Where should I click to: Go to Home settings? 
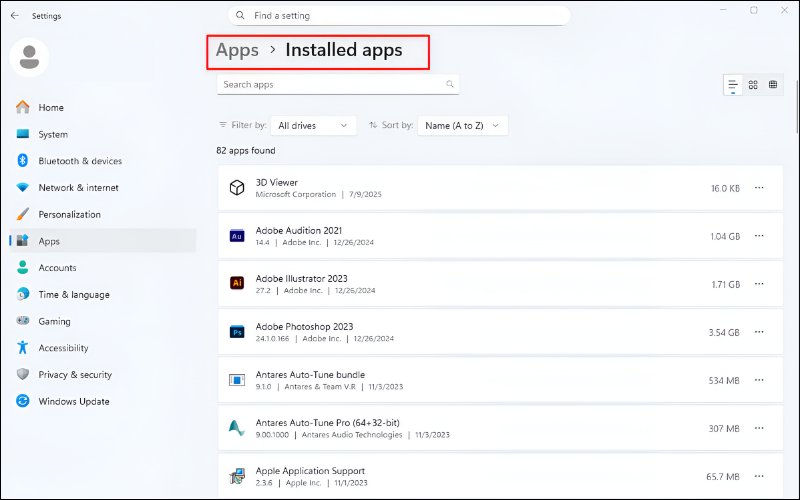(x=103, y=108)
